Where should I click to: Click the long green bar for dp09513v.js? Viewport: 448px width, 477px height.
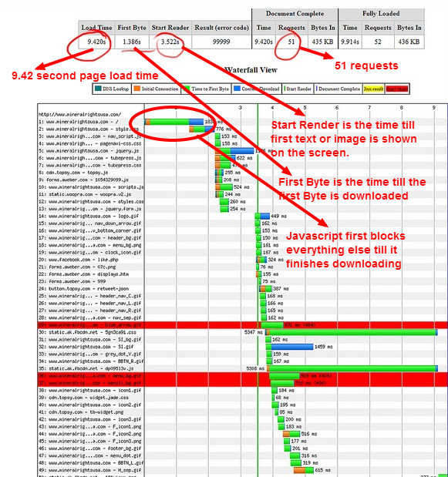(352, 368)
